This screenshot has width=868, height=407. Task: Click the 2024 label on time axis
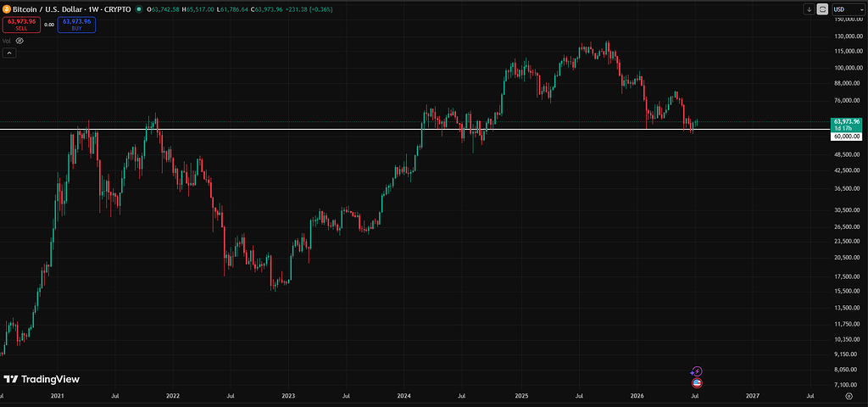[403, 396]
